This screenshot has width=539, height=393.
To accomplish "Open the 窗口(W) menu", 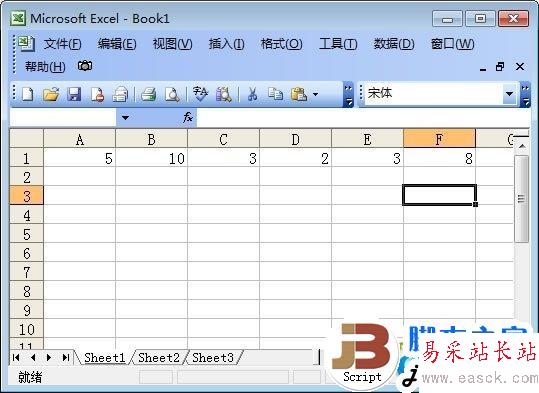I will (452, 44).
